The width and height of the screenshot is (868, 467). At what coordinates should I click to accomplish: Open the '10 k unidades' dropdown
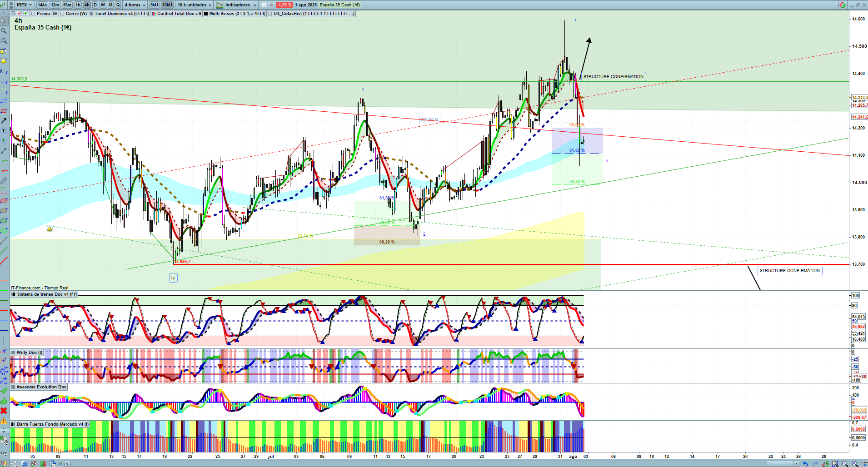194,5
